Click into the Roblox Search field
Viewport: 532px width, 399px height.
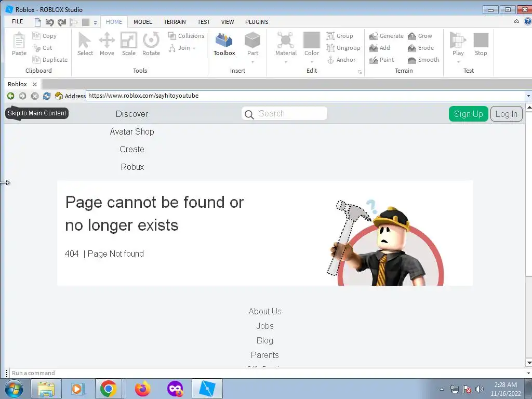pos(284,114)
